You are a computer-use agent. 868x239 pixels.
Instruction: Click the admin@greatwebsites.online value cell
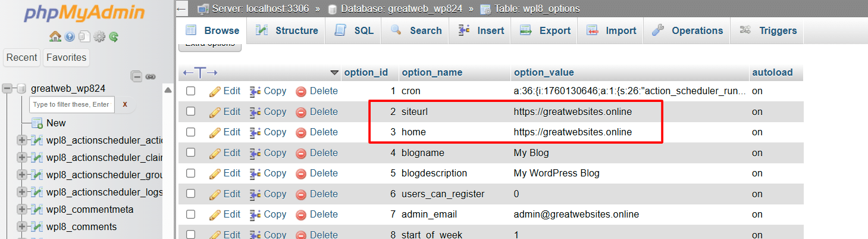pyautogui.click(x=576, y=214)
